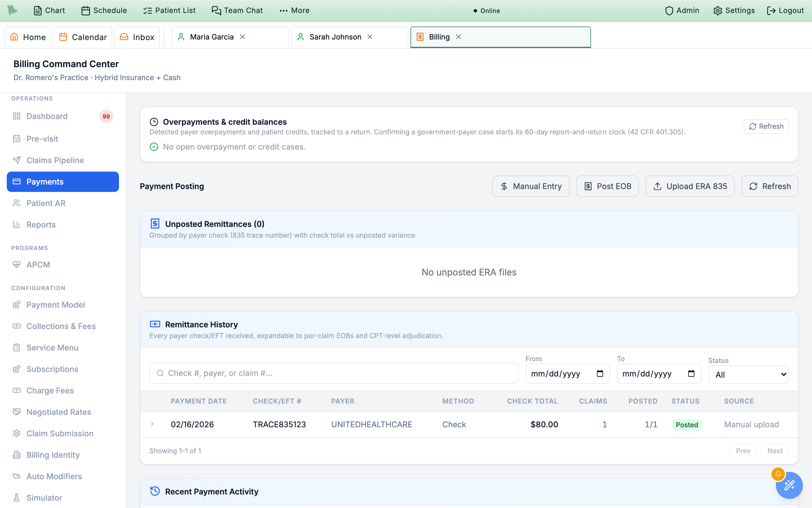Switch to the Home tab

28,37
